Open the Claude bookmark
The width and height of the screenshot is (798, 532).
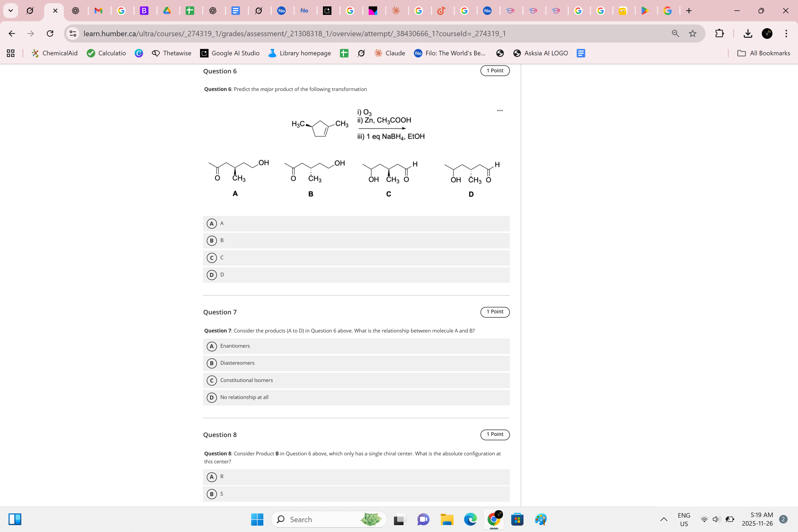tap(389, 53)
